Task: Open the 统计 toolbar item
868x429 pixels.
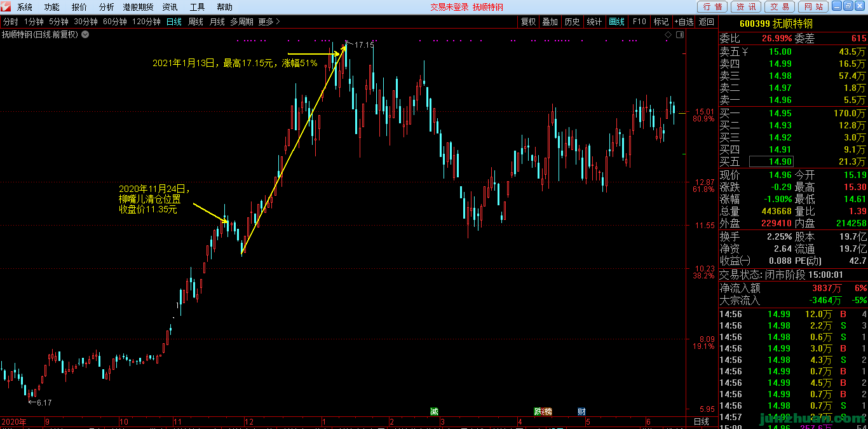Action: [594, 22]
